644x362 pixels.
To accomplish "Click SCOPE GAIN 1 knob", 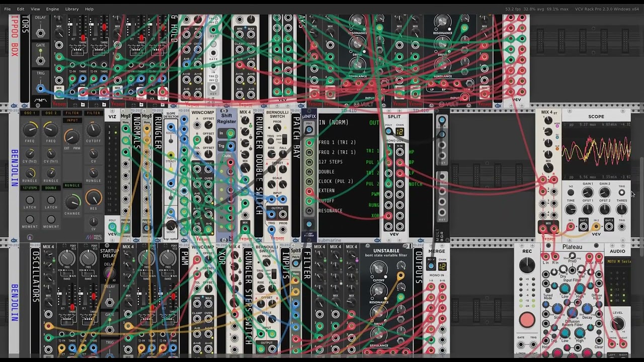I will [588, 193].
